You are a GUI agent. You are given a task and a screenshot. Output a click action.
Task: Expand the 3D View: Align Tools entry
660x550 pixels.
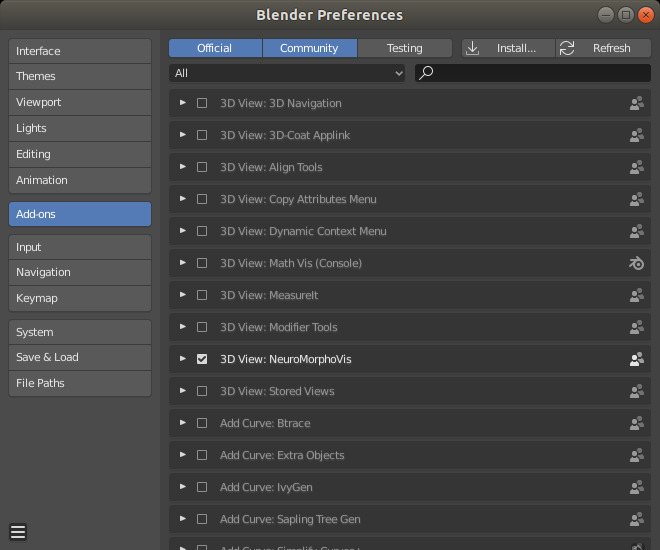point(182,167)
